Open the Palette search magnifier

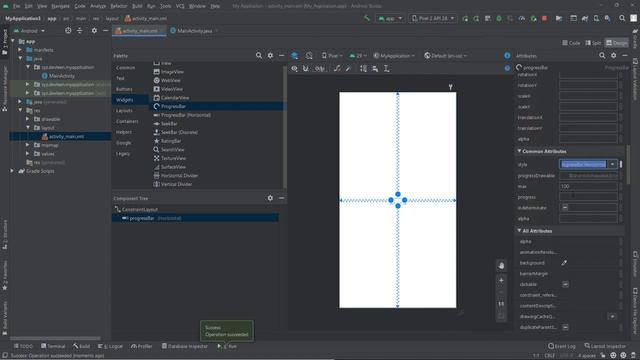(x=259, y=56)
